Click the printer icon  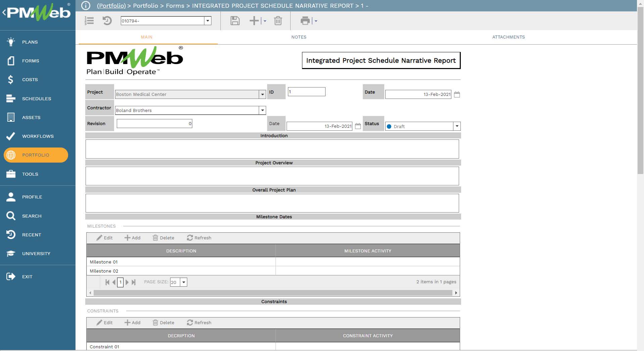point(305,21)
